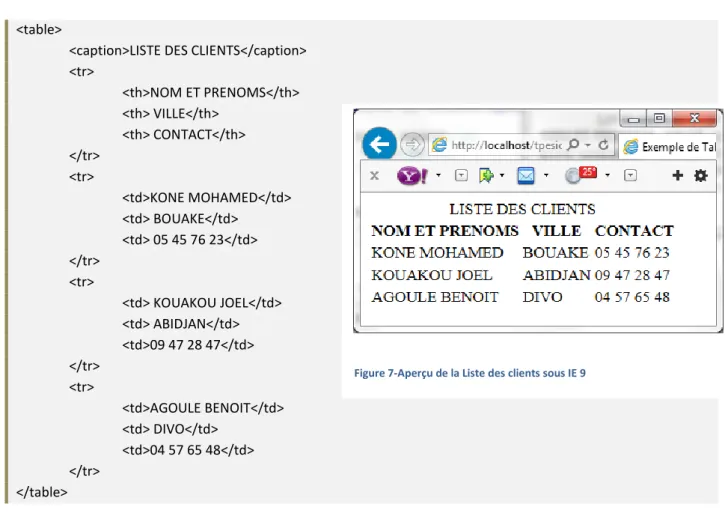
Task: Expand the weather icon dropdown arrow
Action: (x=608, y=175)
